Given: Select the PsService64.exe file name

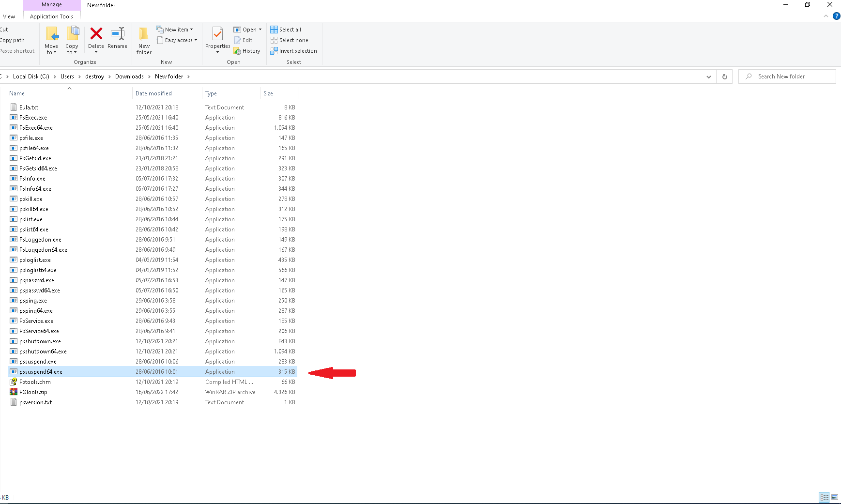Looking at the screenshot, I should (39, 331).
